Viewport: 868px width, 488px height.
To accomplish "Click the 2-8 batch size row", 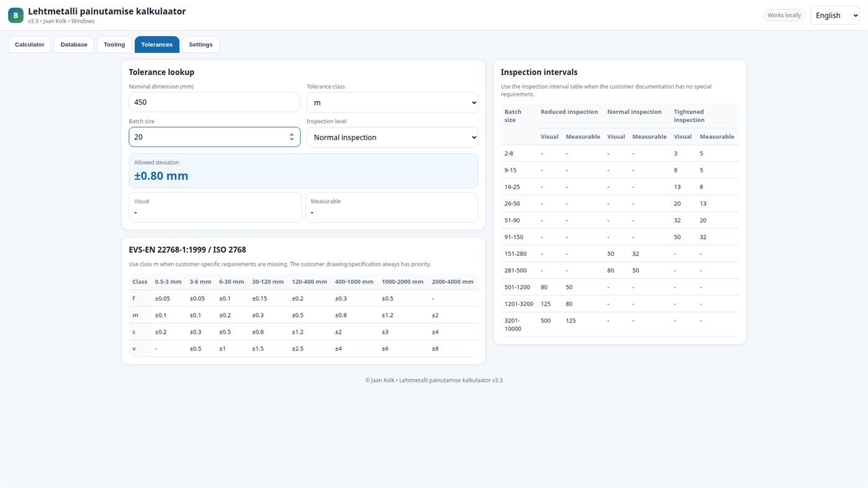I will (620, 153).
